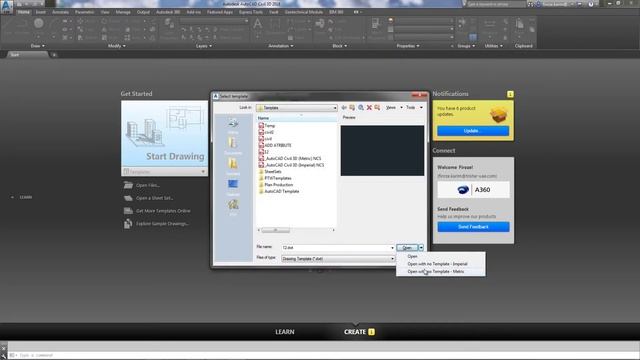Switch to the Express Tools ribbon tab
Image resolution: width=640 pixels, height=360 pixels.
pos(251,12)
